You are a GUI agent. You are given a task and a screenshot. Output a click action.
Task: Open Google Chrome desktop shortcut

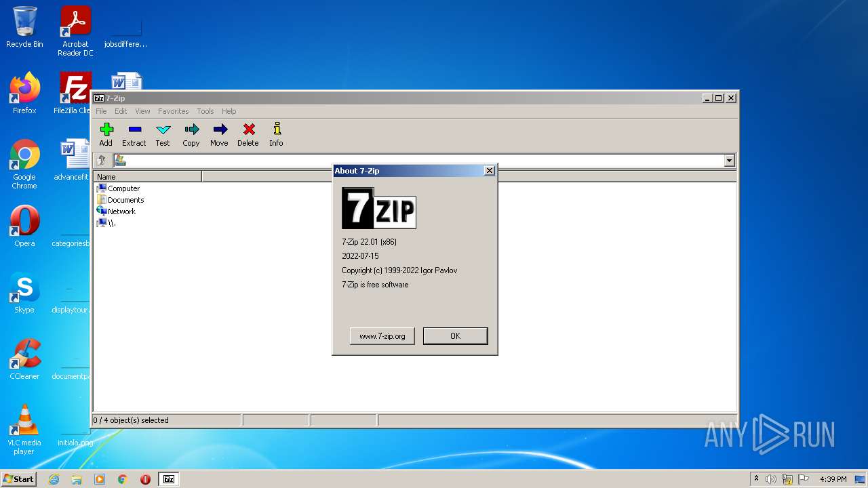(x=24, y=164)
